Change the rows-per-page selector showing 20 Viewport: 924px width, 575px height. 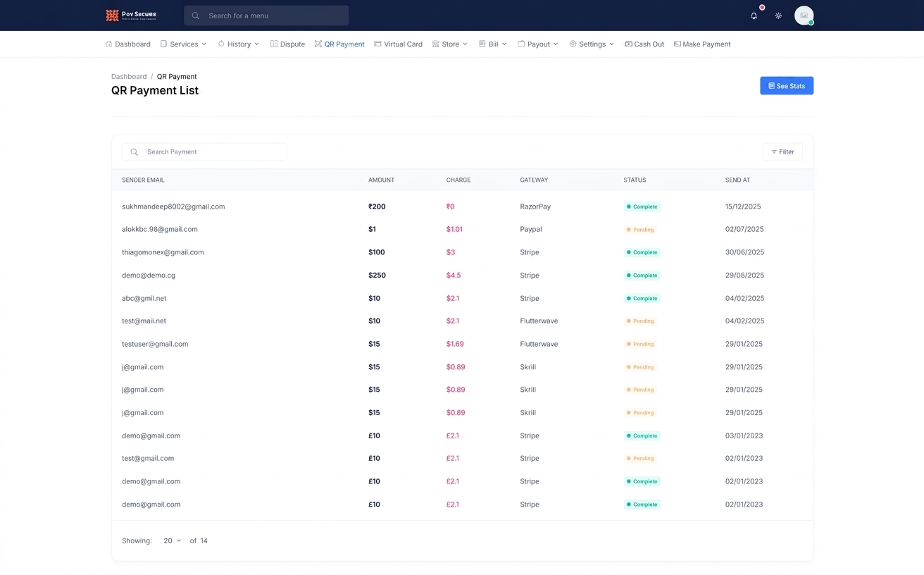172,540
